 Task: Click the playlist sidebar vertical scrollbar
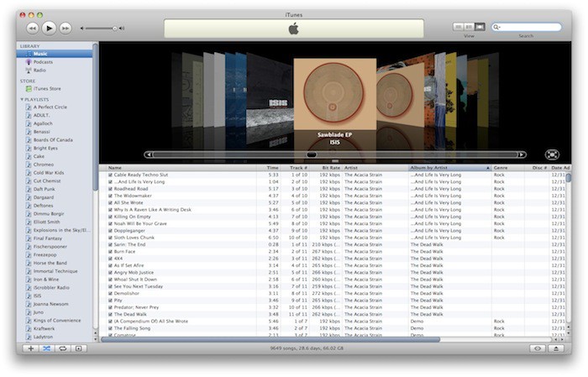point(95,116)
